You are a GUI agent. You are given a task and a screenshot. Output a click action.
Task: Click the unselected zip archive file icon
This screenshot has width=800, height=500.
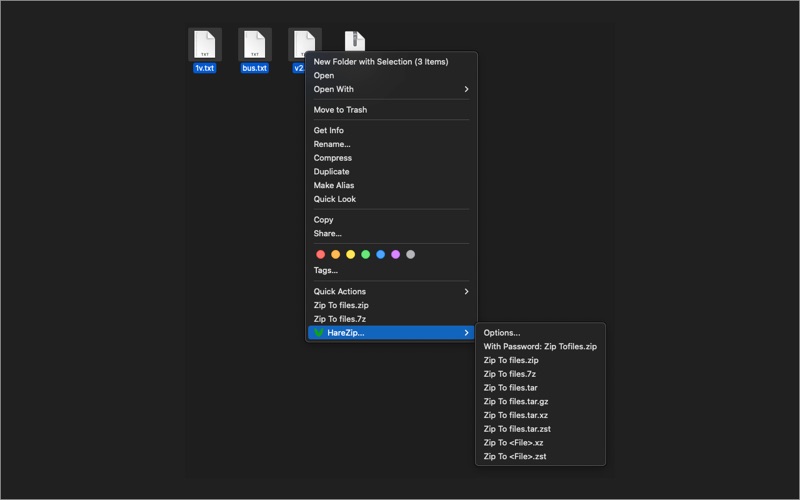355,41
